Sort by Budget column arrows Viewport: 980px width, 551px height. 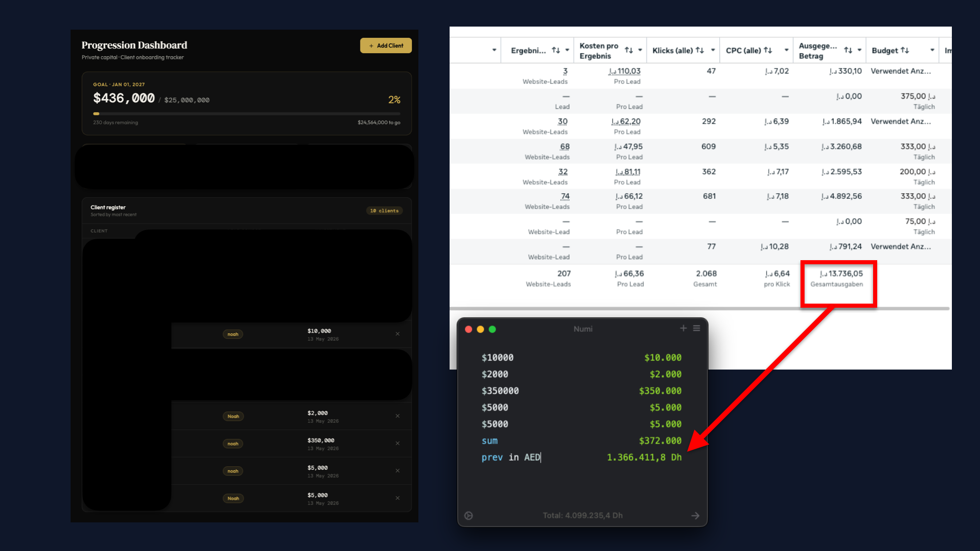905,50
